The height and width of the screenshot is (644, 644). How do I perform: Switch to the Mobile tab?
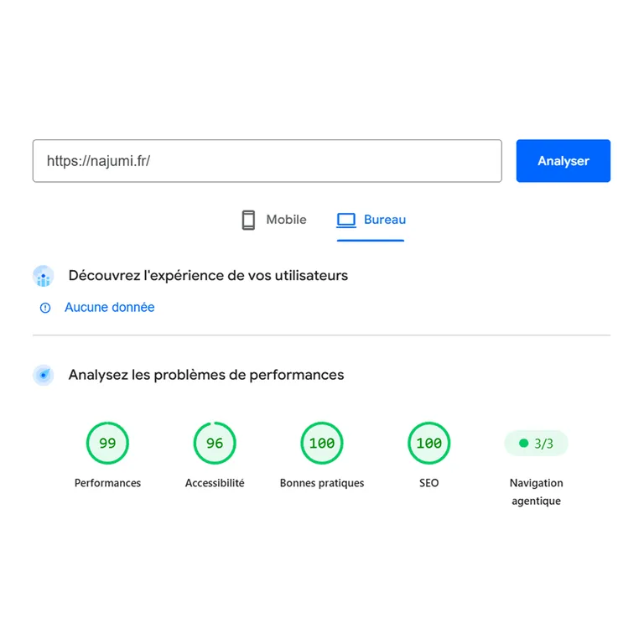(x=274, y=220)
